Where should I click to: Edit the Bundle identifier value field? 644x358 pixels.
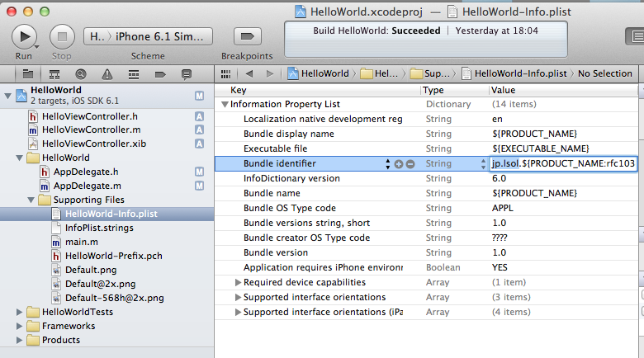(x=563, y=164)
